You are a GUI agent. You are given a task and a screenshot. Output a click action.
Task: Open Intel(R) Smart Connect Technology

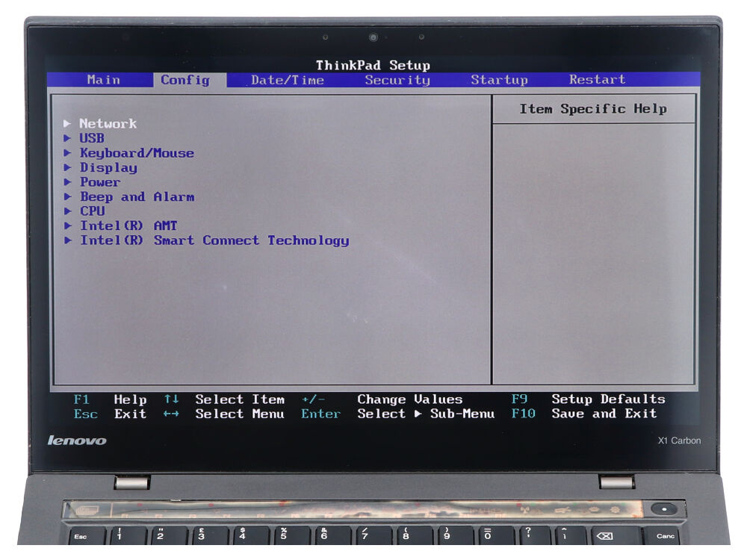(x=214, y=240)
